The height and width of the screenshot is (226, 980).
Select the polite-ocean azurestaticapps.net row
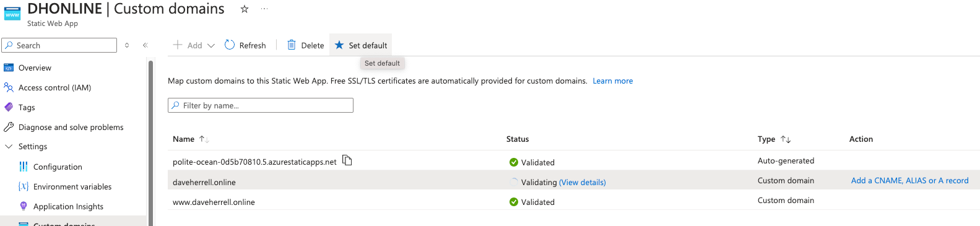(574, 161)
